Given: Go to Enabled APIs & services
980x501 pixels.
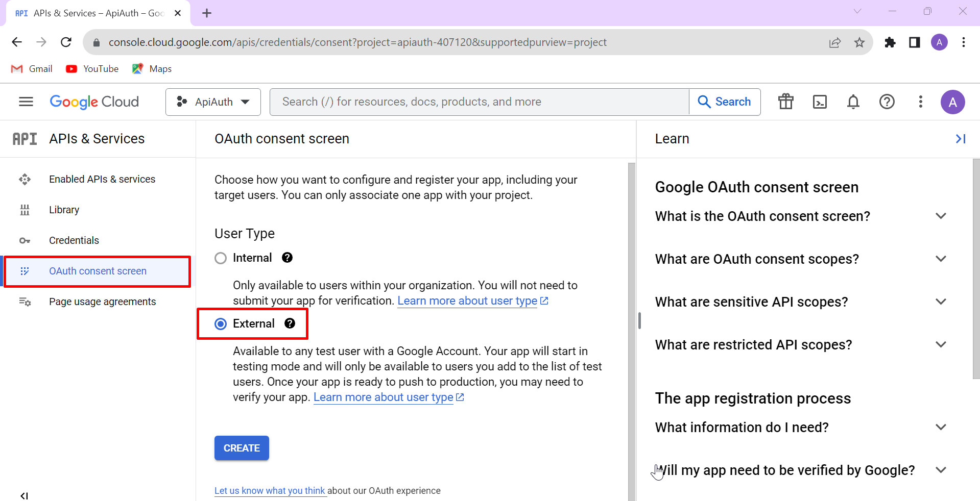Looking at the screenshot, I should [x=102, y=179].
